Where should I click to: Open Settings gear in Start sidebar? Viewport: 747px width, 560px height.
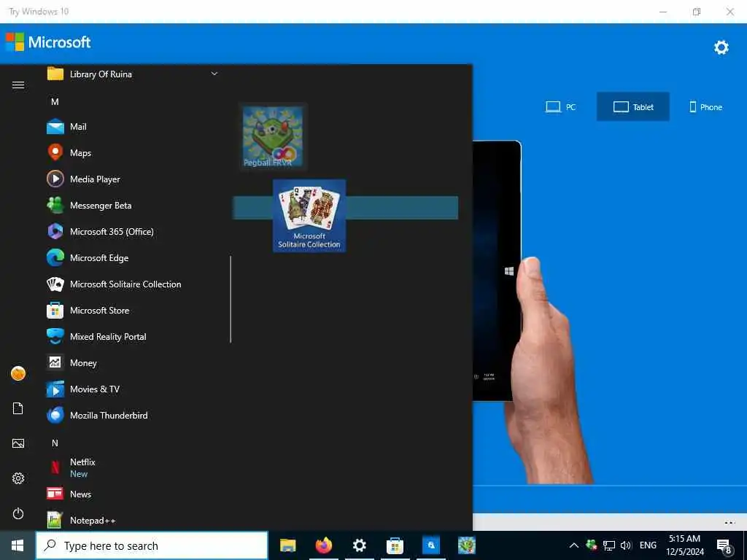pyautogui.click(x=18, y=478)
